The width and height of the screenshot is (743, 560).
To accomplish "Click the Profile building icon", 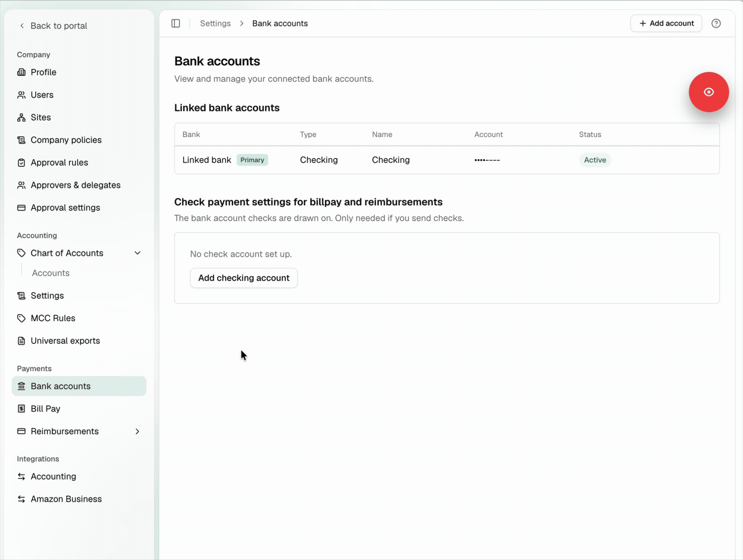I will click(22, 72).
